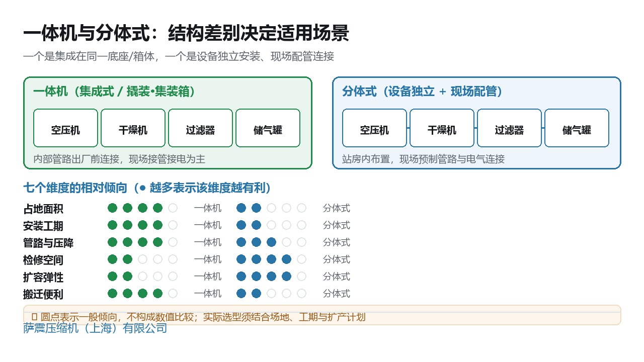This screenshot has width=644, height=362.
Task: Choose the 储气罐 box in the 分体式 panel
Action: pos(577,128)
